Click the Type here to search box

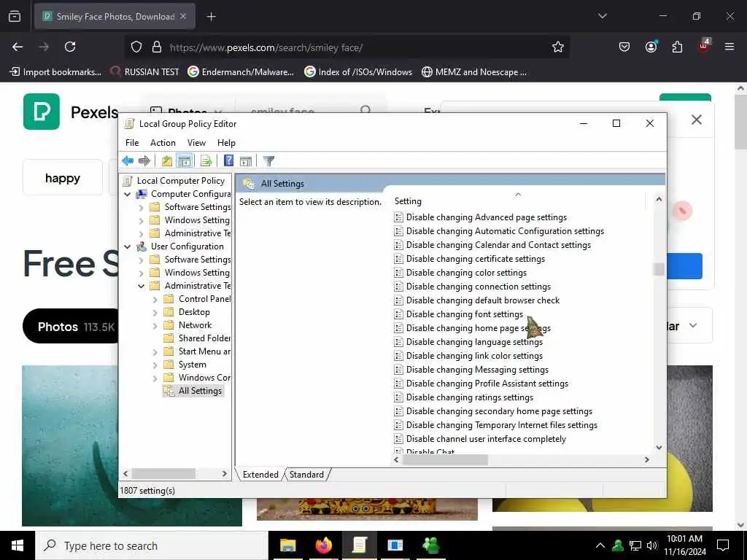pyautogui.click(x=152, y=545)
